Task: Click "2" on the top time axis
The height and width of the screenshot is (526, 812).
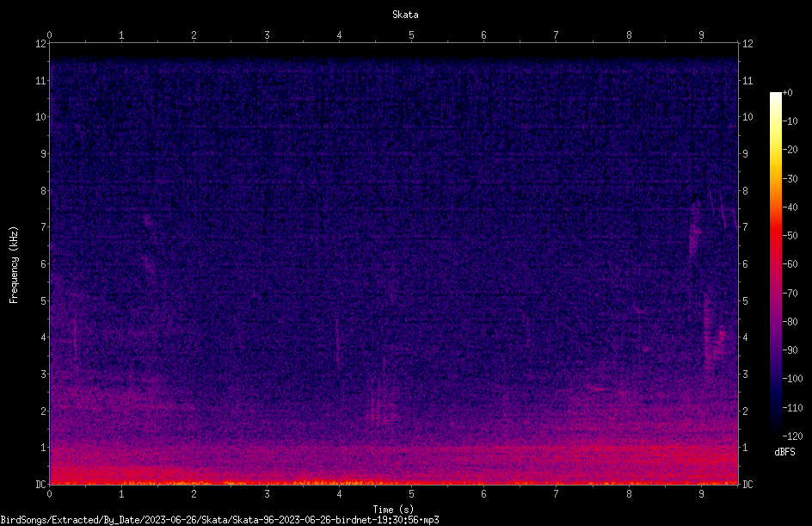Action: pos(194,35)
